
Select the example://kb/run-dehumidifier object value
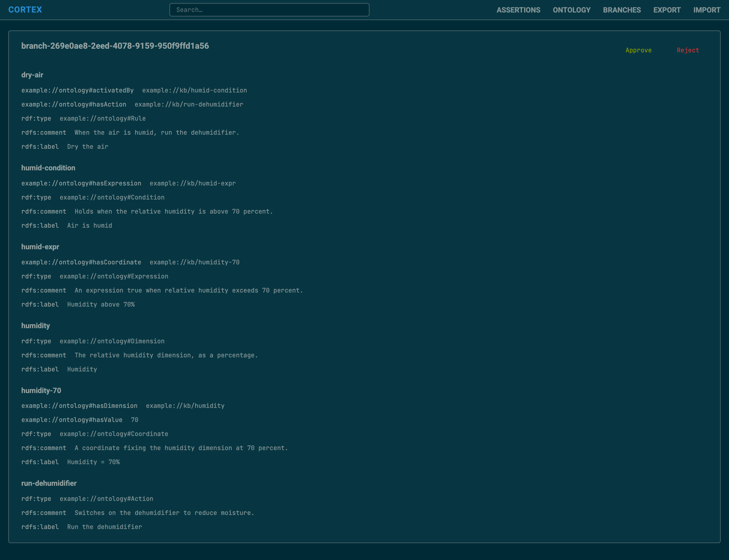coord(189,104)
